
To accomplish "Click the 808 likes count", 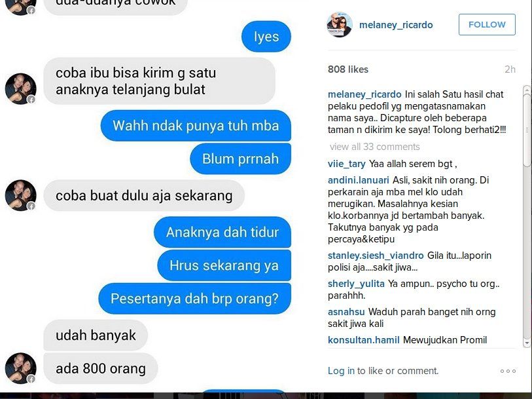I will pyautogui.click(x=347, y=69).
